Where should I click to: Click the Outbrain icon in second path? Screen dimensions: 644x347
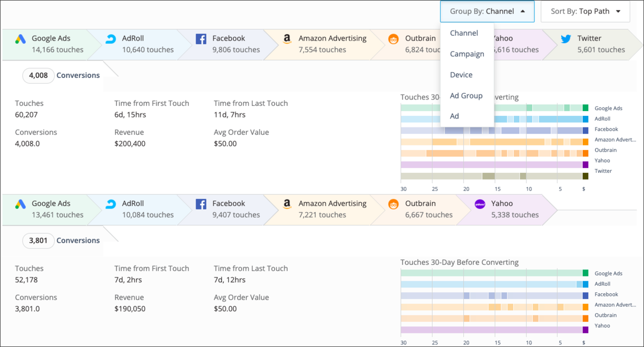coord(393,204)
